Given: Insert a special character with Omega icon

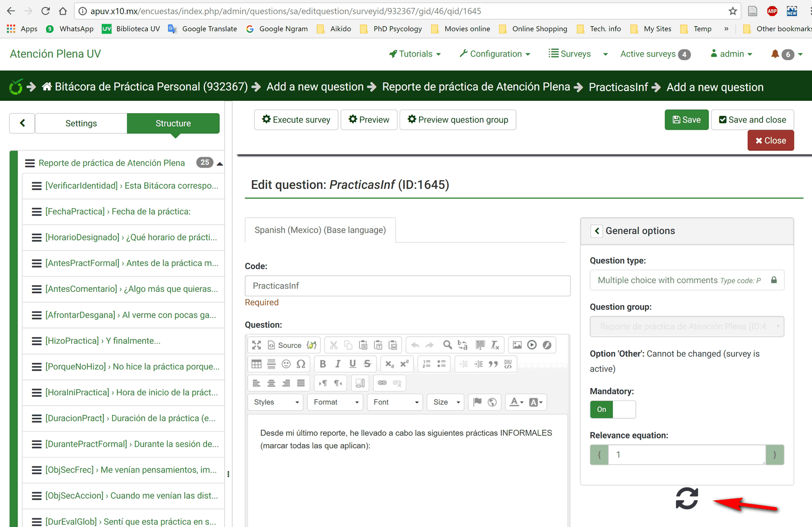Looking at the screenshot, I should pos(301,364).
